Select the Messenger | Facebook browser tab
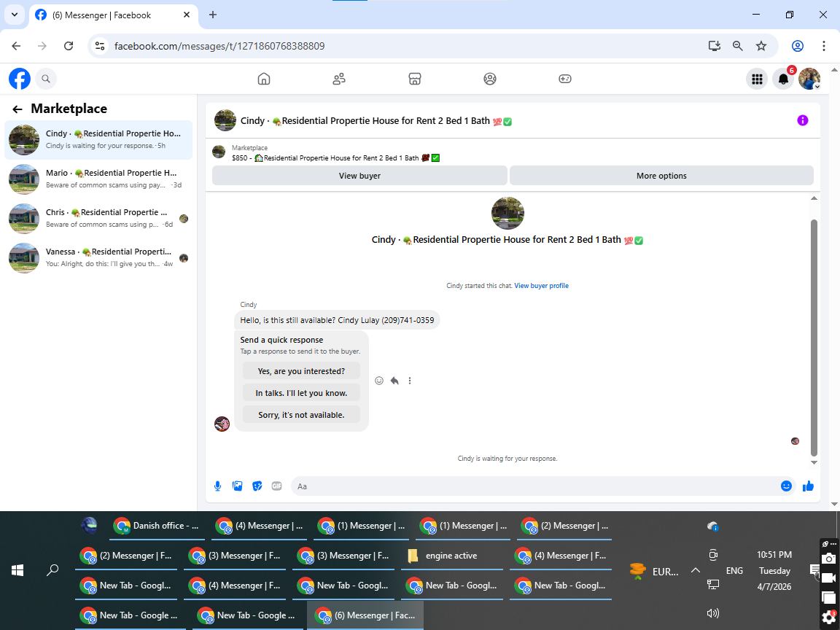Viewport: 840px width, 630px height. tap(112, 15)
